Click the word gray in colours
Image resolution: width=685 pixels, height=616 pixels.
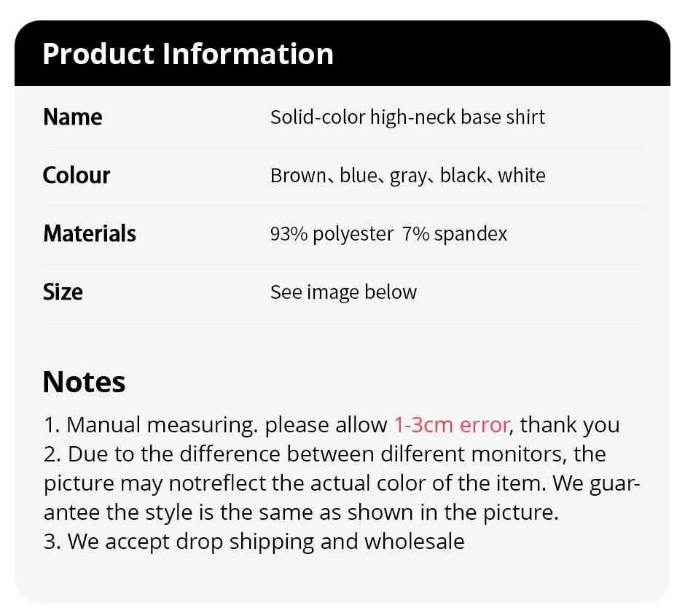(x=408, y=176)
